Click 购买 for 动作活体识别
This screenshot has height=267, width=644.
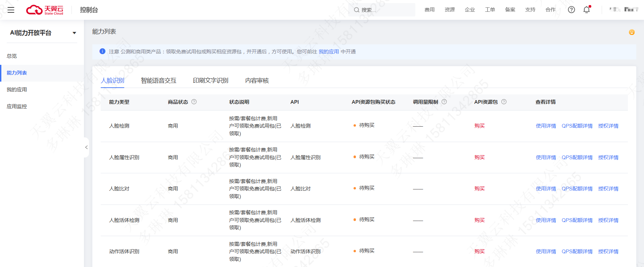479,252
